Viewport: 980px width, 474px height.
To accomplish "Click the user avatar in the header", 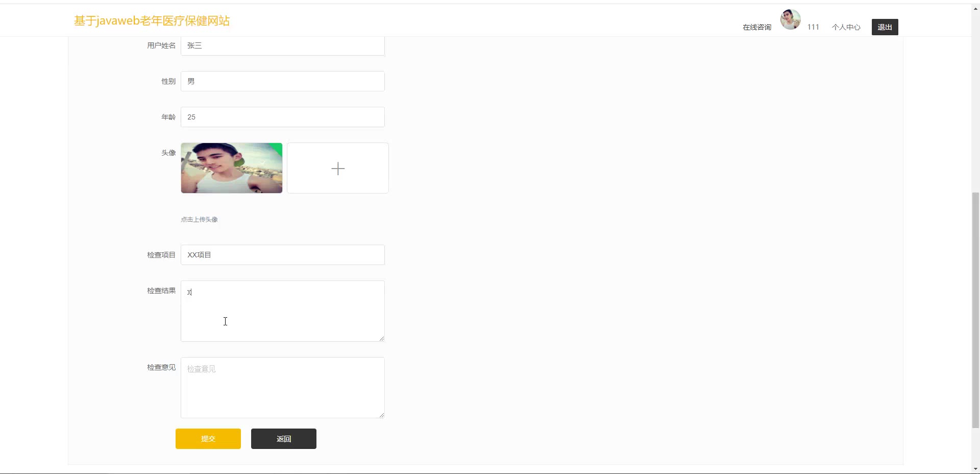I will [790, 19].
